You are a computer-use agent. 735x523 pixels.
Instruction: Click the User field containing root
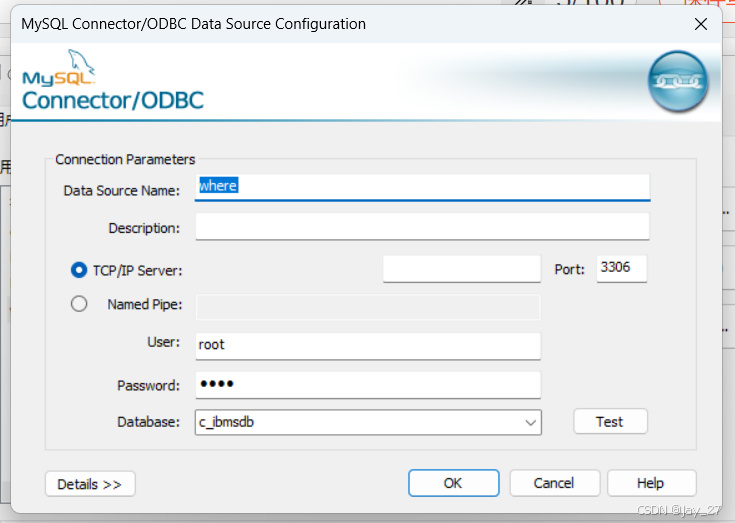pyautogui.click(x=368, y=346)
